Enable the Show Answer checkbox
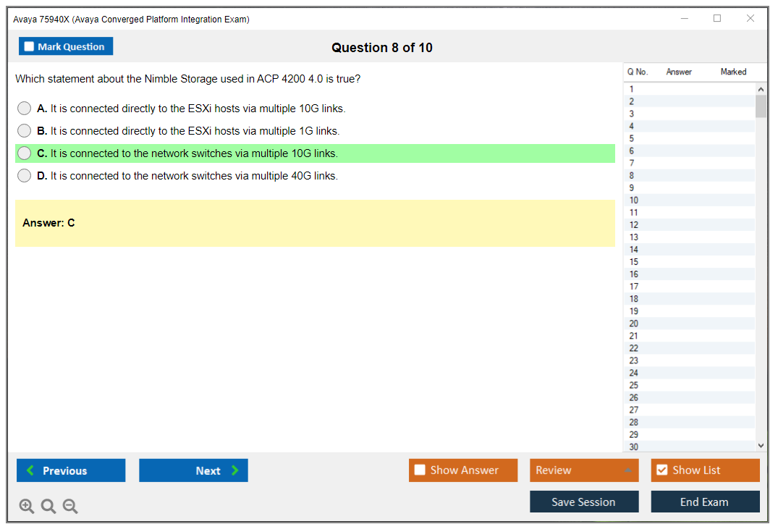This screenshot has height=532, width=778. coord(420,470)
